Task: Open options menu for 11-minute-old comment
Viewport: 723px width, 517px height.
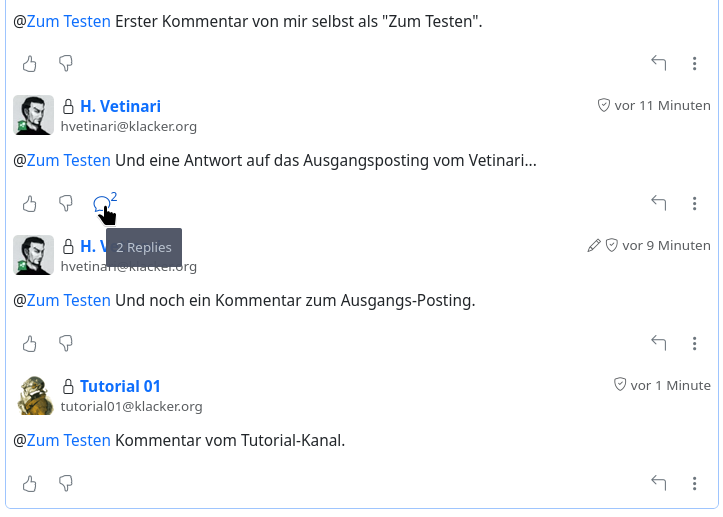Action: click(695, 204)
